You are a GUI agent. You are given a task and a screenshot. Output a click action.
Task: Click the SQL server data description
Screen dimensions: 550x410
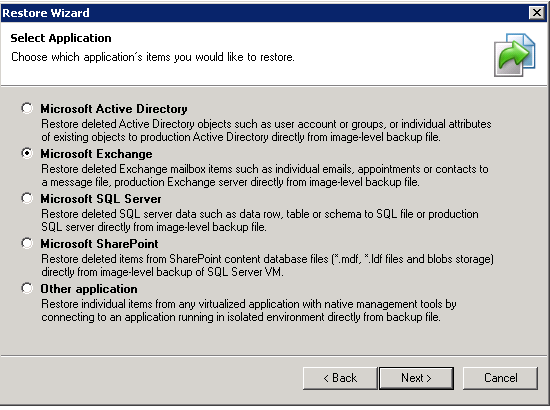(x=260, y=220)
